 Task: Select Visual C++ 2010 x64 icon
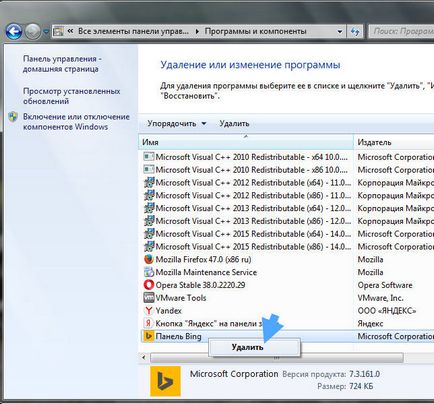tap(149, 157)
